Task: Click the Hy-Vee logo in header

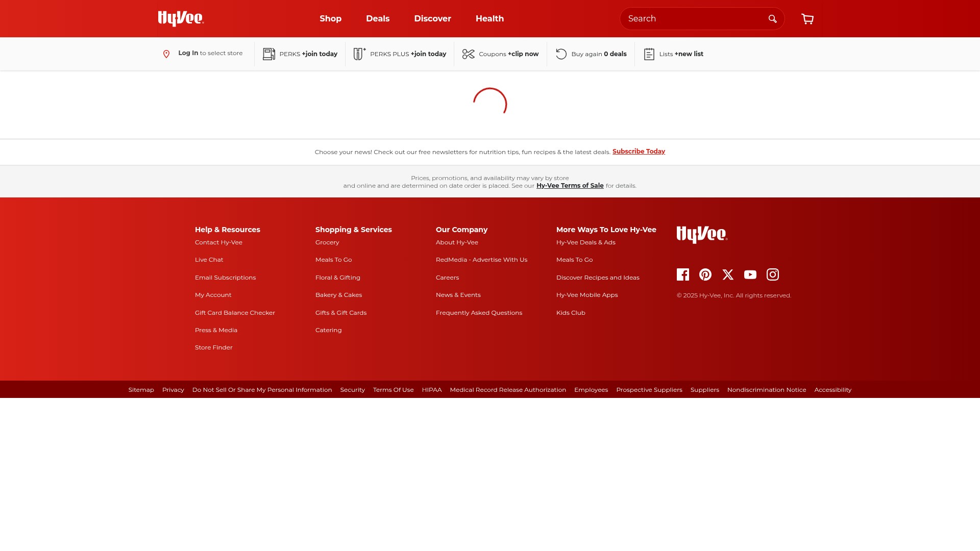Action: tap(181, 19)
